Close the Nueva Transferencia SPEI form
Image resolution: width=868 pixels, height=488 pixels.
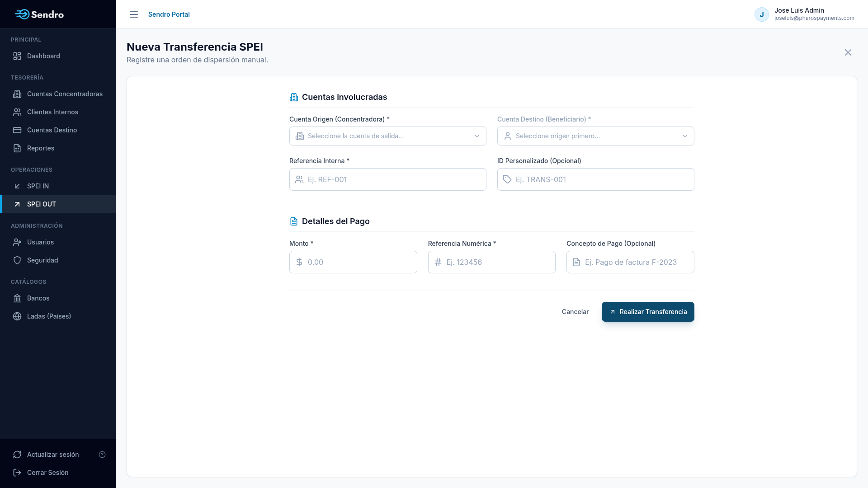point(848,52)
